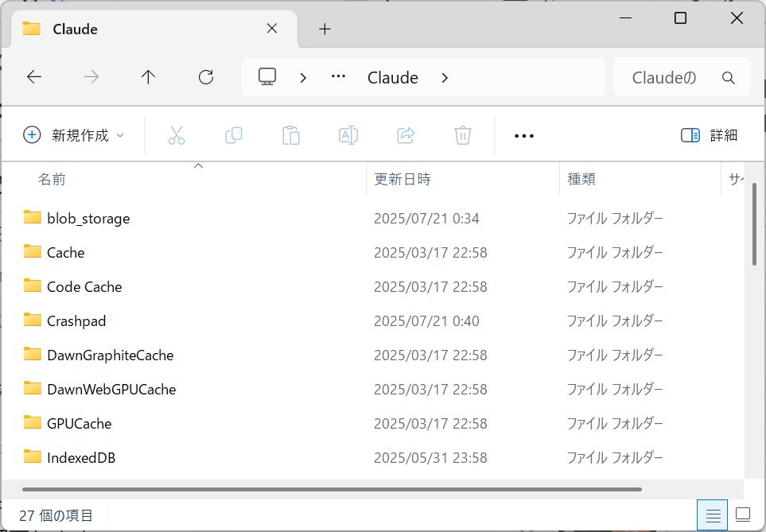
Task: Select the Code Cache folder
Action: 84,287
